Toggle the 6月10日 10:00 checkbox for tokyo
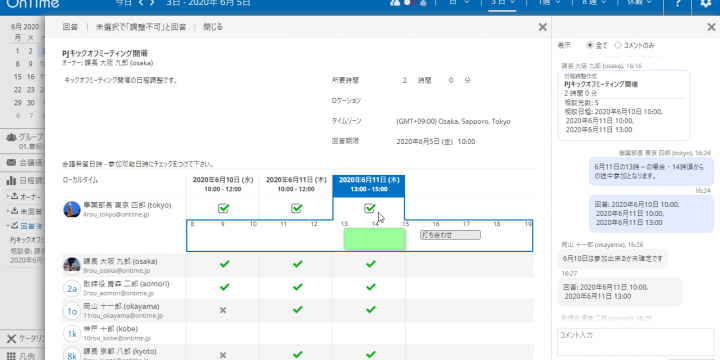This screenshot has height=360, width=720. tap(223, 209)
